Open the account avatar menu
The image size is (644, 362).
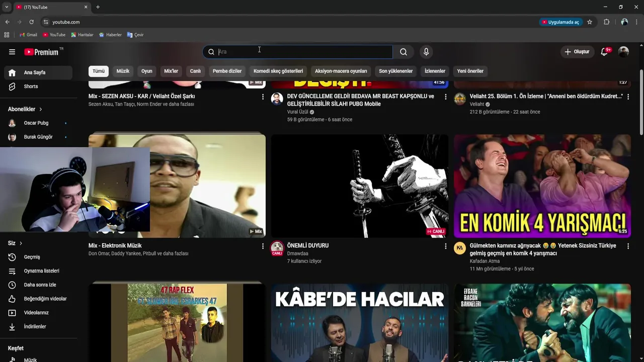tap(623, 52)
